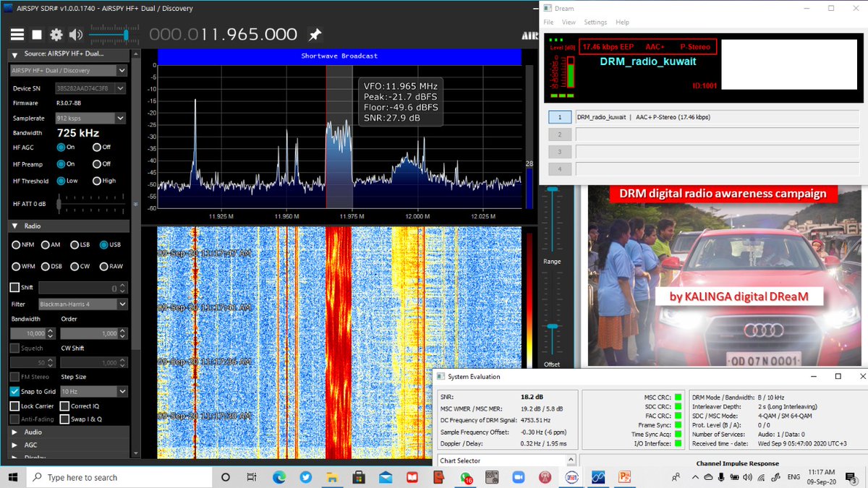Viewport: 868px width, 488px height.
Task: Click the Bandwidth 10,000 input field
Action: pyautogui.click(x=33, y=333)
